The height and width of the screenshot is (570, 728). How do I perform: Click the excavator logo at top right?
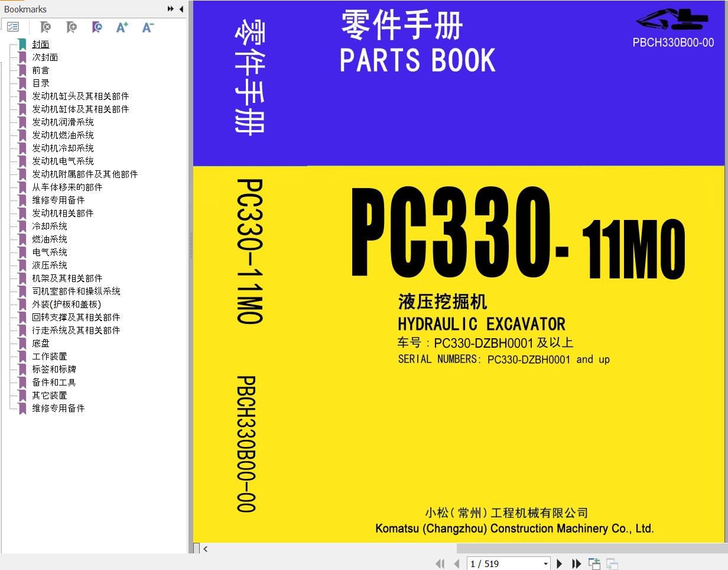point(672,19)
